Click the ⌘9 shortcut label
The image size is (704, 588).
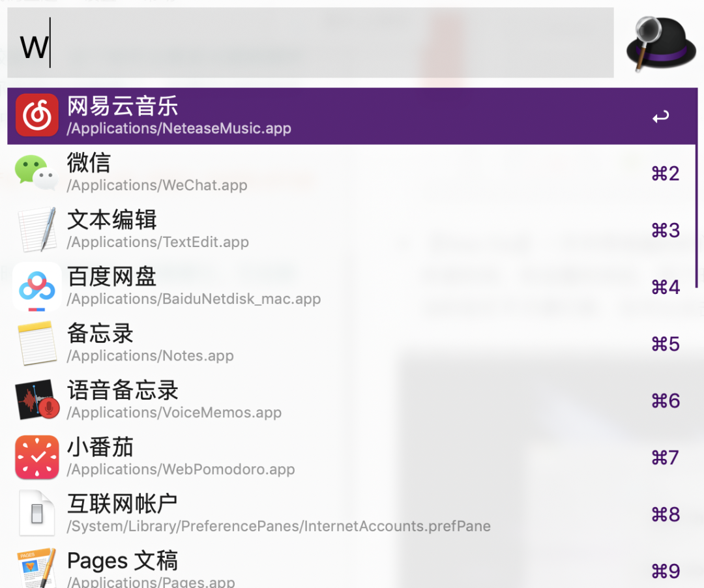666,572
